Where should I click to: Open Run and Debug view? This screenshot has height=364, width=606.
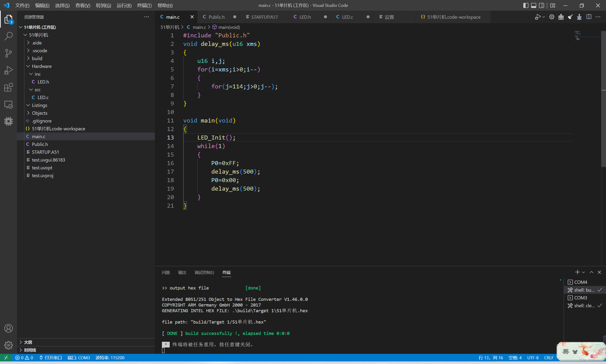tap(8, 70)
